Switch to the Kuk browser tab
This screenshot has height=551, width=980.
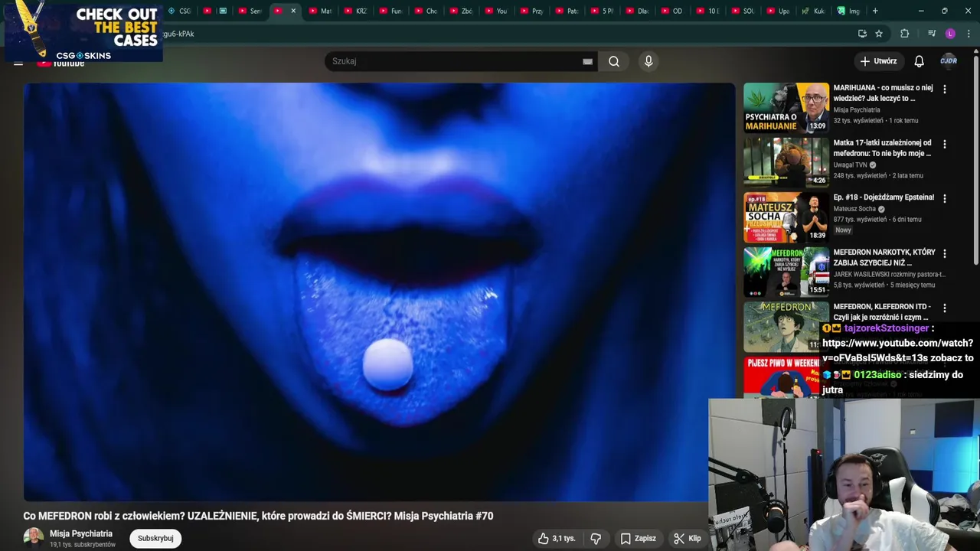(x=812, y=11)
